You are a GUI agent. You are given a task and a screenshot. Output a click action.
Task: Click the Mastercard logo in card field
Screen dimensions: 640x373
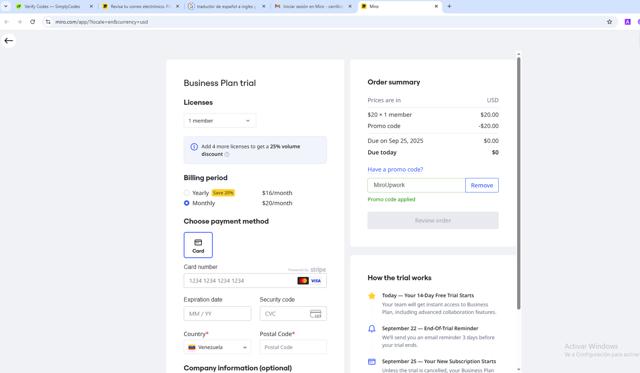click(303, 281)
